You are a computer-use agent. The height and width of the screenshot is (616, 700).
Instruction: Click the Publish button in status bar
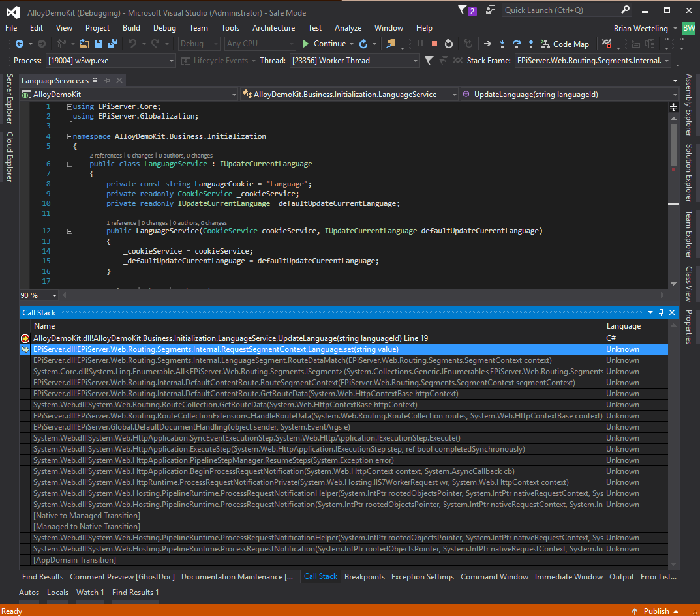(x=655, y=611)
